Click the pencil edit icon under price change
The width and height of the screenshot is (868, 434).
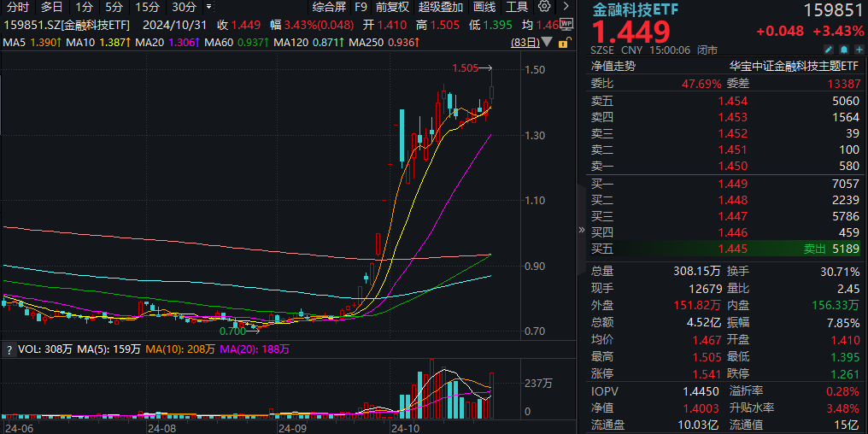click(829, 50)
